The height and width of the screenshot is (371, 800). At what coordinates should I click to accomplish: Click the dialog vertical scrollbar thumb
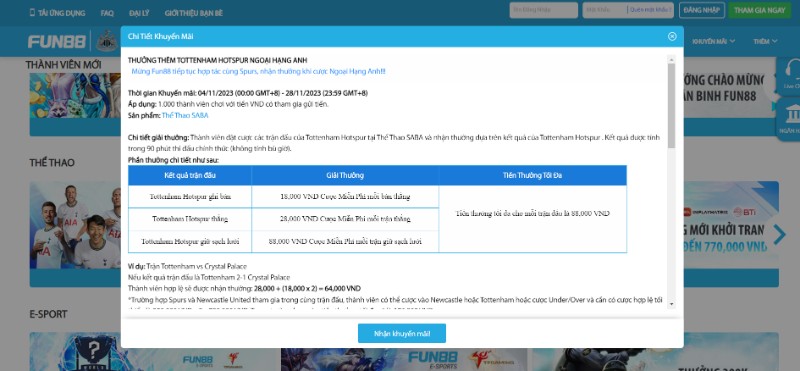coord(671,106)
